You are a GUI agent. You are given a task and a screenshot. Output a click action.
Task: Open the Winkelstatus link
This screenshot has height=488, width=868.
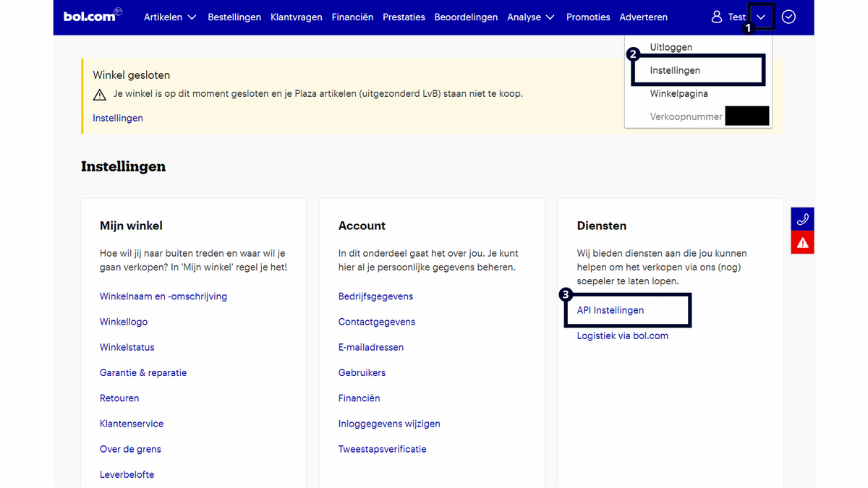click(x=127, y=347)
